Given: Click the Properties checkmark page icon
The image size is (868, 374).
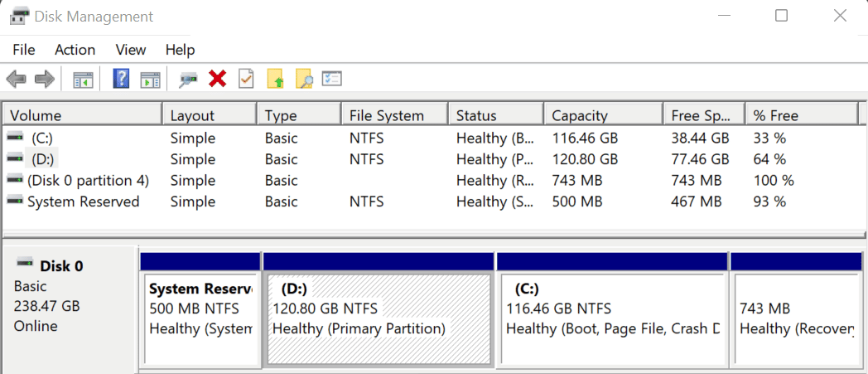Looking at the screenshot, I should 246,80.
